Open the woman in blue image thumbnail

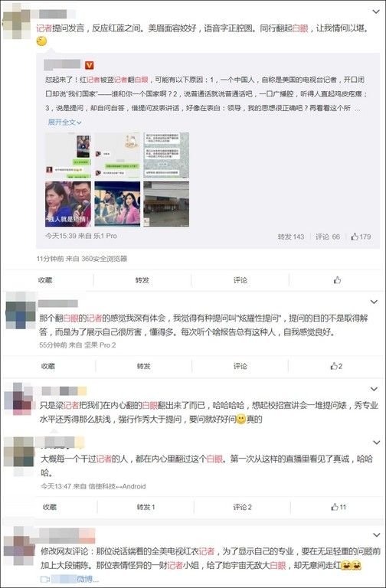click(68, 204)
